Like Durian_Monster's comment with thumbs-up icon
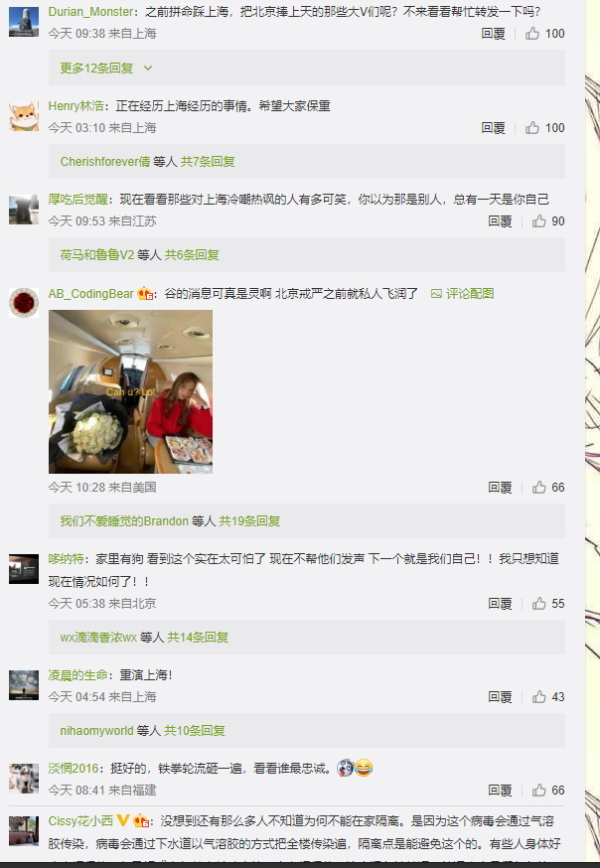The image size is (600, 868). click(x=532, y=34)
